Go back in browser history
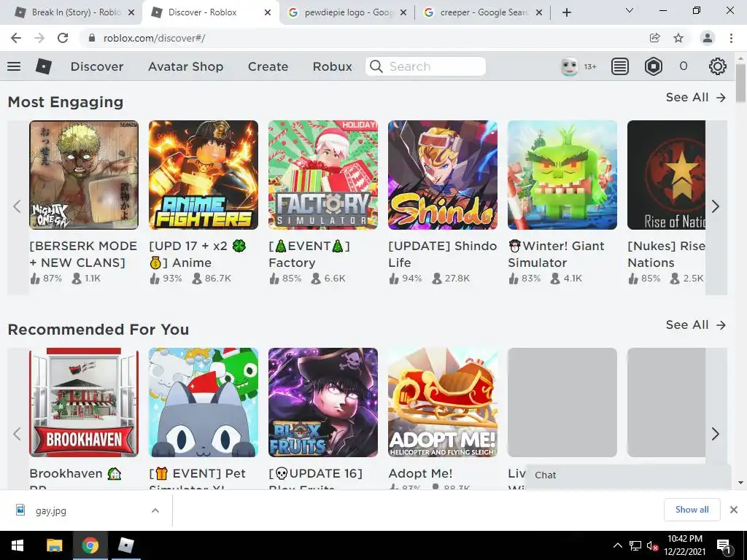The image size is (747, 560). pos(16,38)
